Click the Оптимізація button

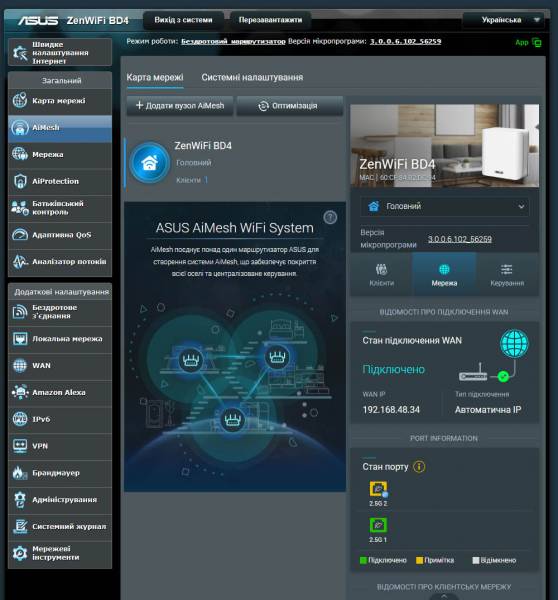point(290,106)
